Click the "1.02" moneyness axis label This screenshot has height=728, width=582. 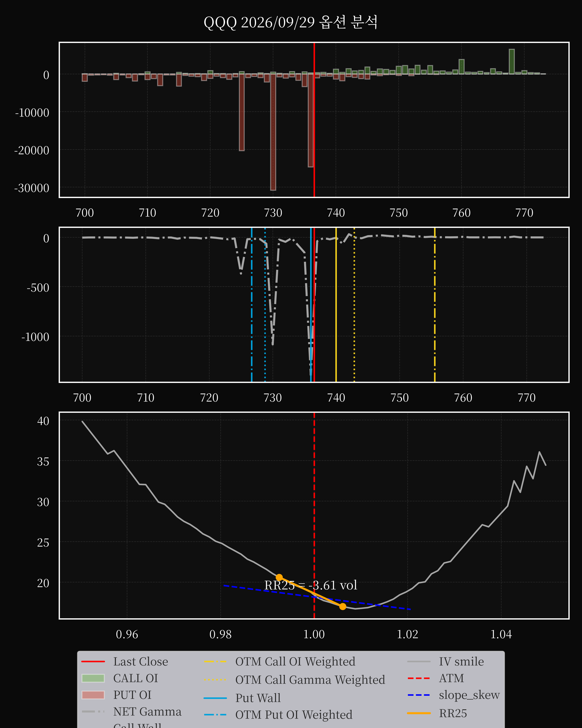[x=407, y=634]
